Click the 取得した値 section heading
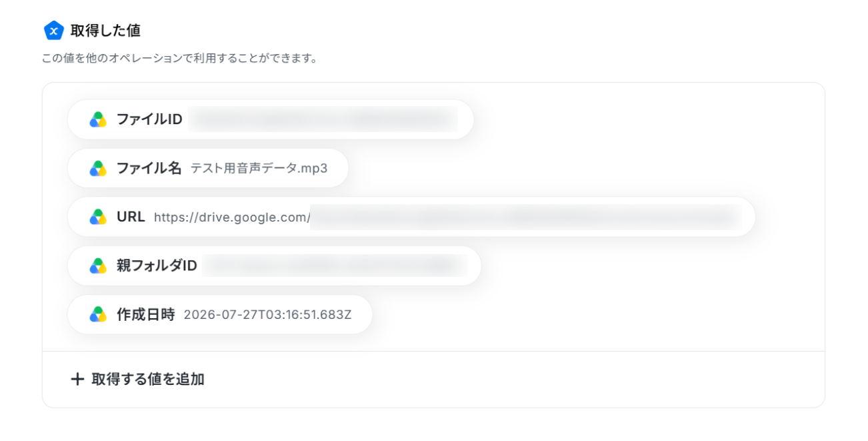 coord(105,31)
